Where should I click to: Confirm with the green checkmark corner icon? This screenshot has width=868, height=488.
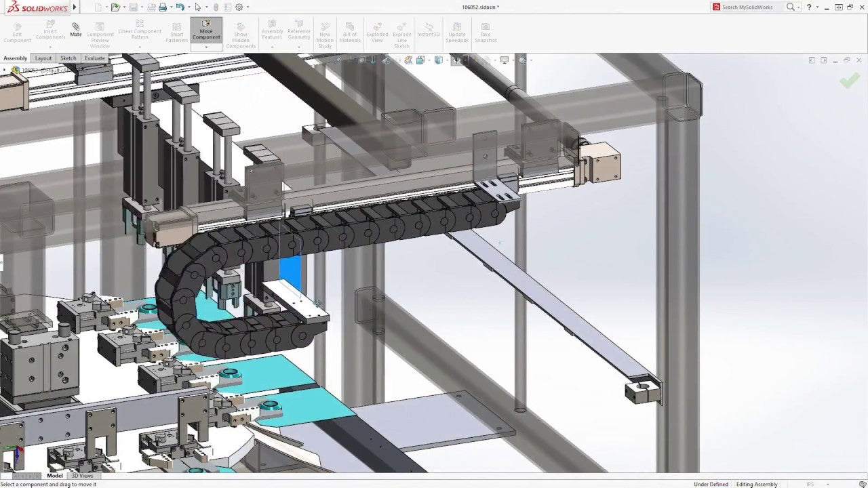click(850, 81)
